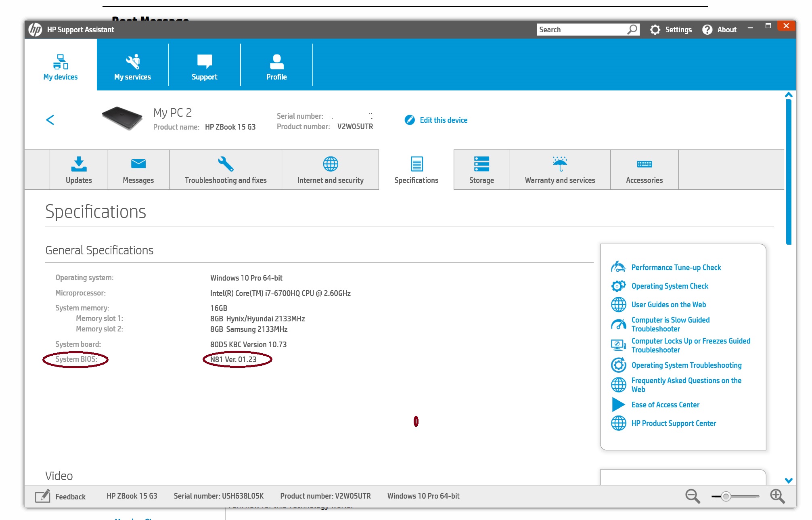
Task: Click the laptop thumbnail image
Action: (122, 118)
